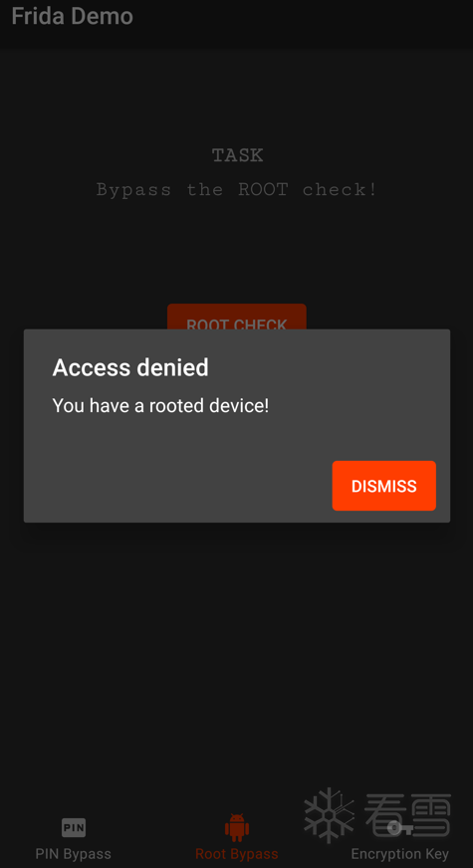Switch to Root Bypass tab label
Screen dimensions: 473x868
coord(237,854)
